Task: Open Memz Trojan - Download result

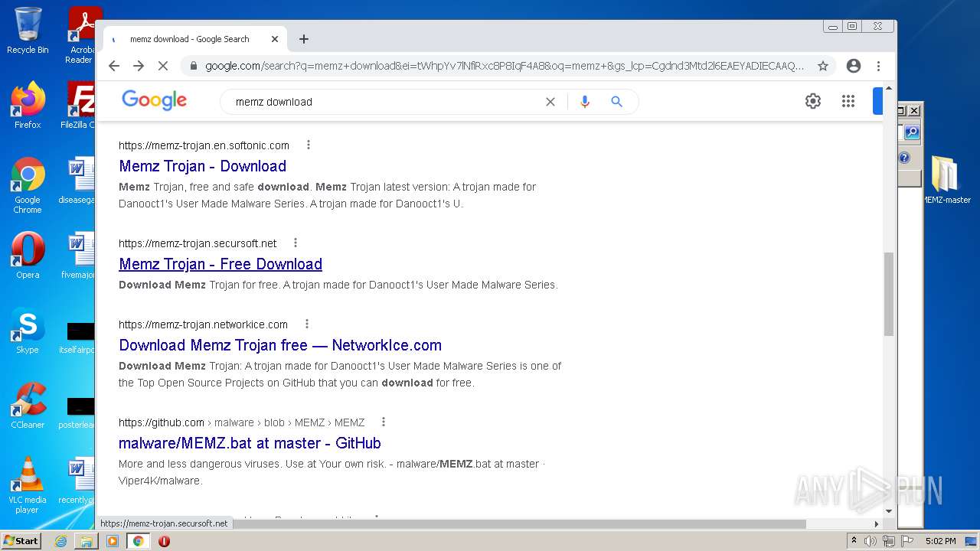Action: click(x=202, y=166)
